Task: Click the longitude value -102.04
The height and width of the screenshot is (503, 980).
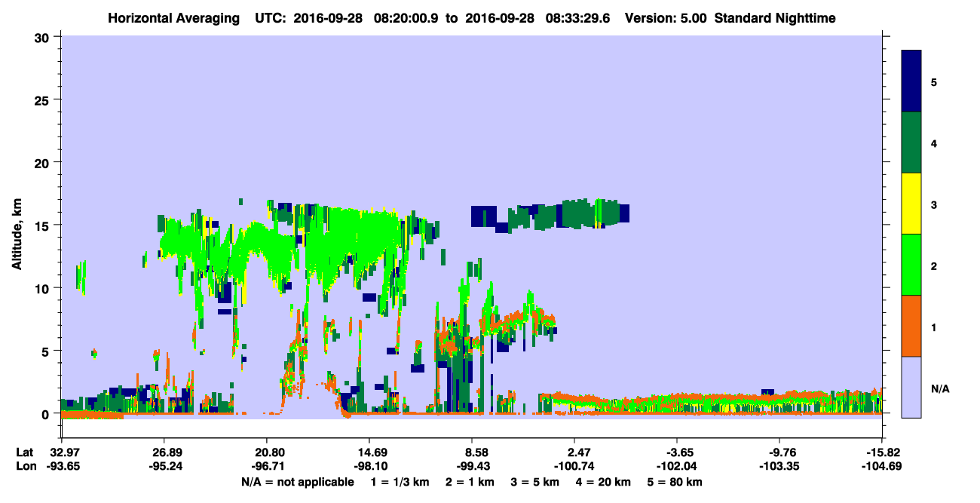Action: [x=677, y=466]
